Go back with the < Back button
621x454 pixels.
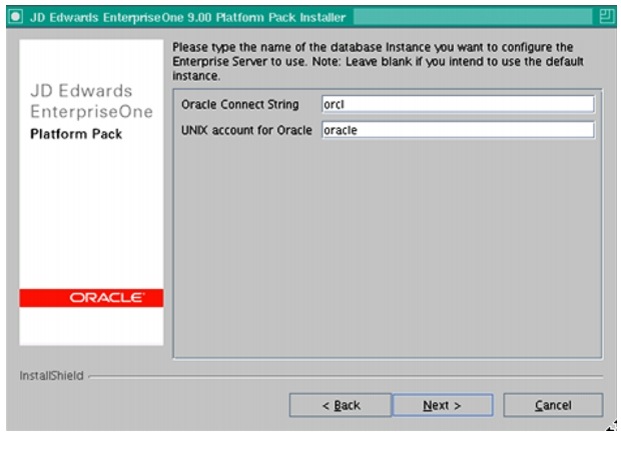(x=340, y=405)
